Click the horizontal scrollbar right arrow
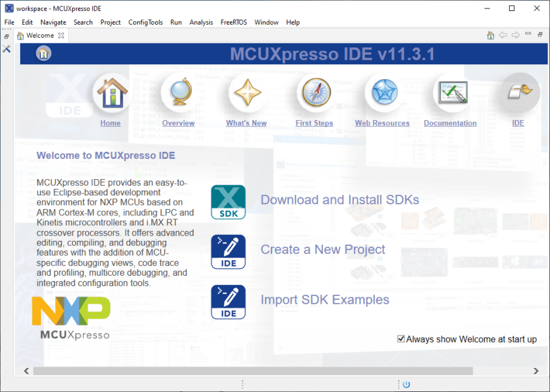 536,371
